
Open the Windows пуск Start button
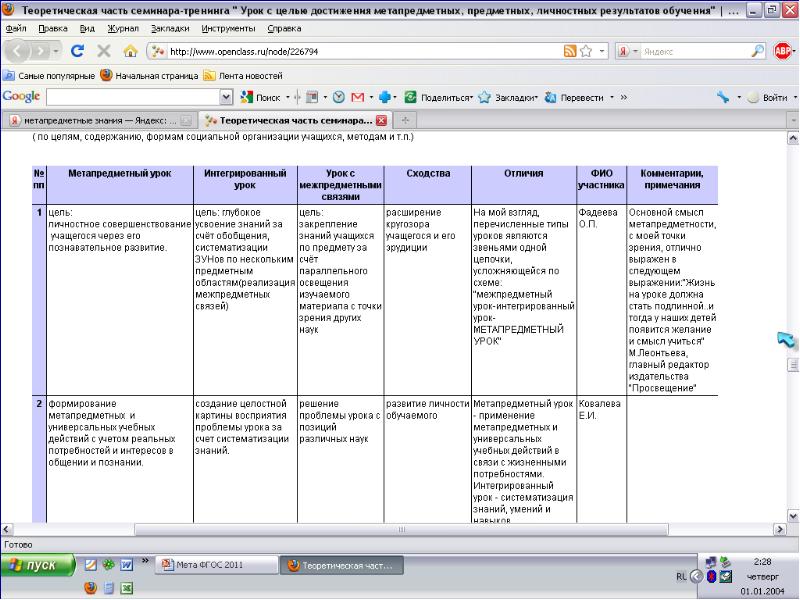coord(36,565)
